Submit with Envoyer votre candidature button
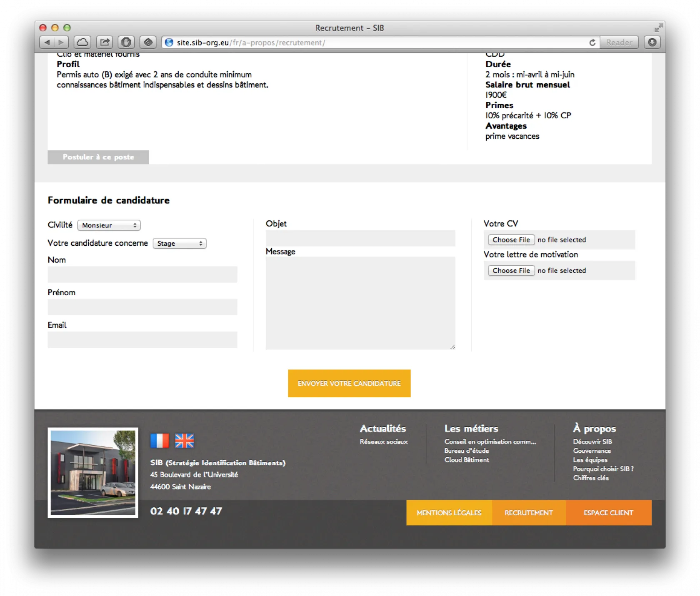Viewport: 700px width, 596px height. [x=349, y=384]
